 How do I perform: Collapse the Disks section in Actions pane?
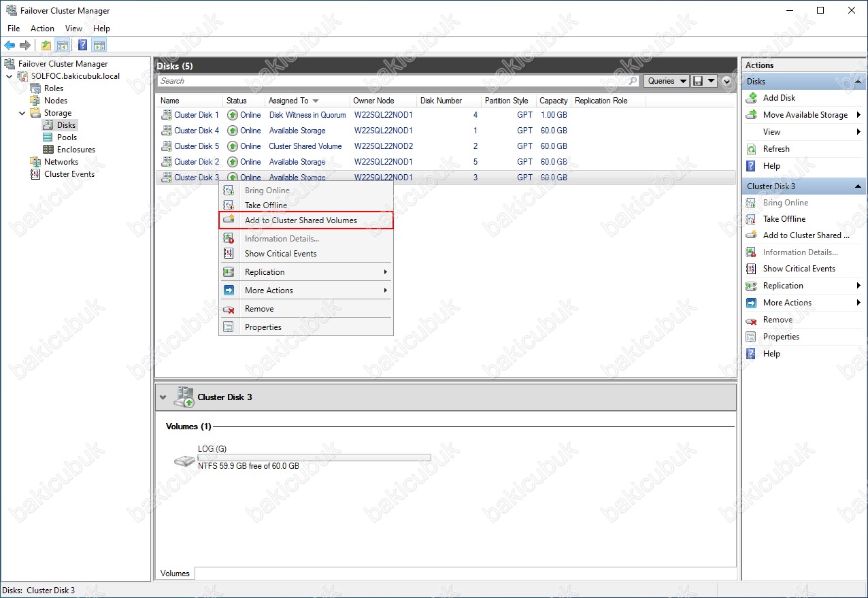(x=858, y=82)
